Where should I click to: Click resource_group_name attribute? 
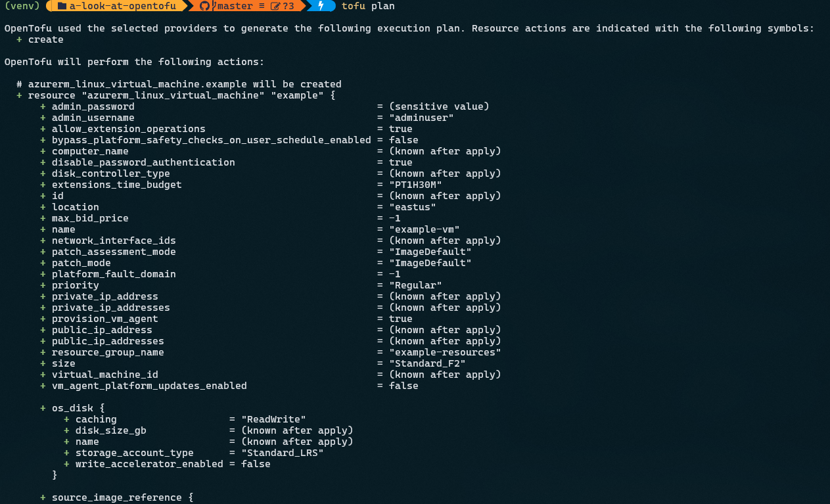[x=108, y=352]
